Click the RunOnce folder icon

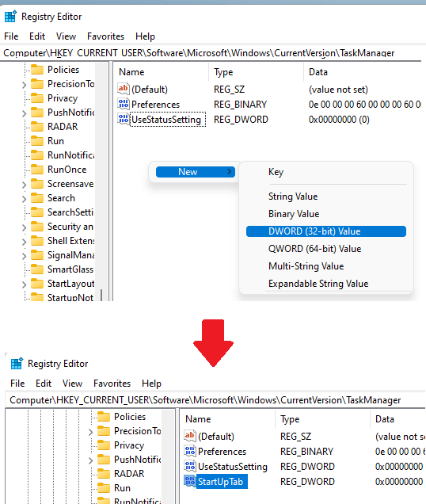[37, 169]
